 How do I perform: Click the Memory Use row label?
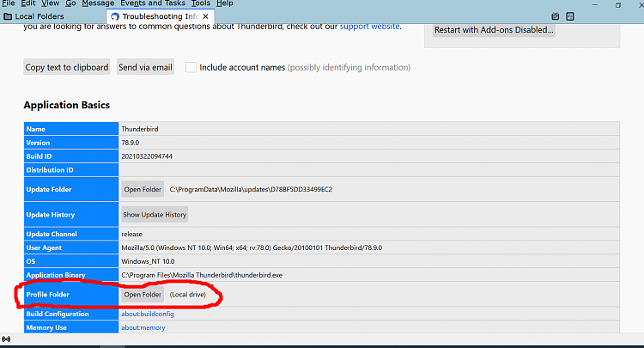46,328
